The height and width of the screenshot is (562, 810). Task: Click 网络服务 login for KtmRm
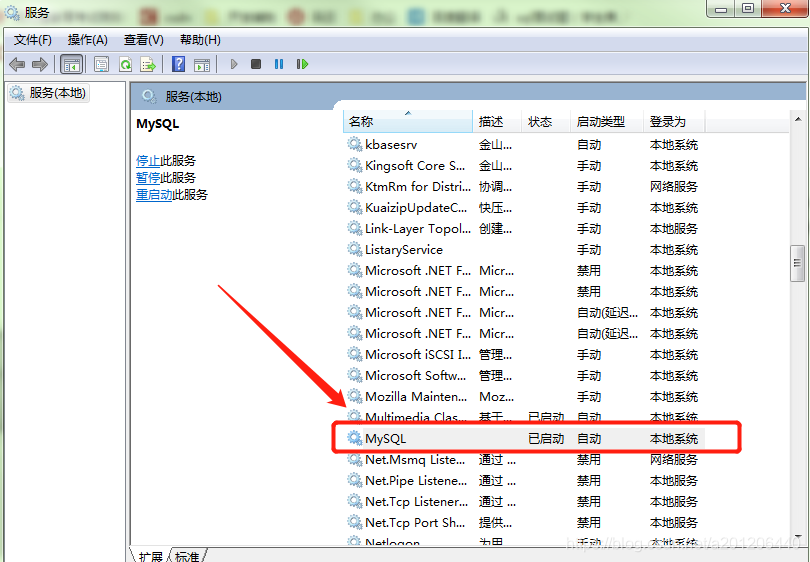(x=674, y=186)
